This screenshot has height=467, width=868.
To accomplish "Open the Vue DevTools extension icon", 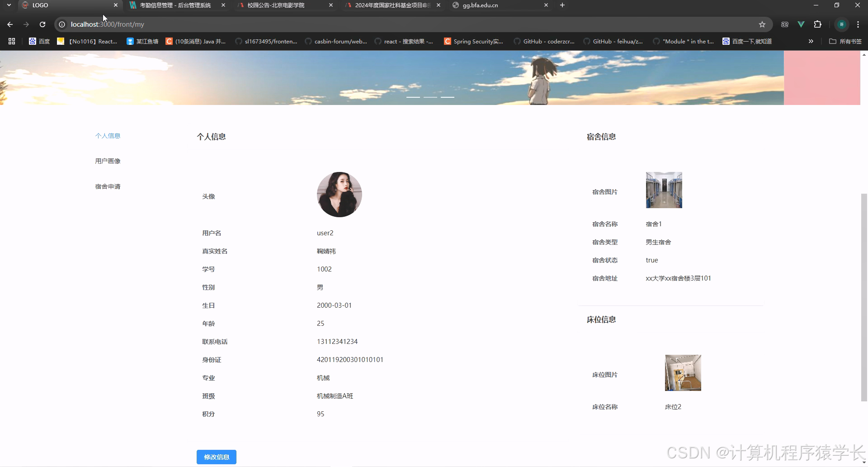I will pos(801,24).
